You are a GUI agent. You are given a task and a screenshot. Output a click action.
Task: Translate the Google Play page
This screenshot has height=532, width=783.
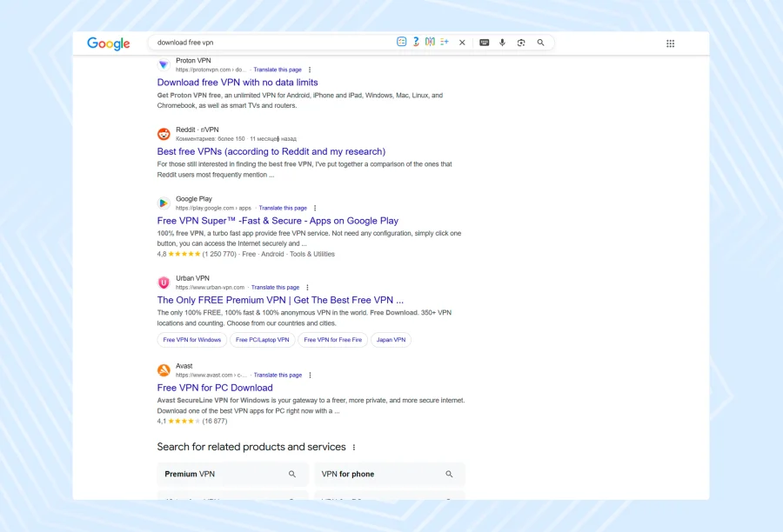pyautogui.click(x=283, y=208)
